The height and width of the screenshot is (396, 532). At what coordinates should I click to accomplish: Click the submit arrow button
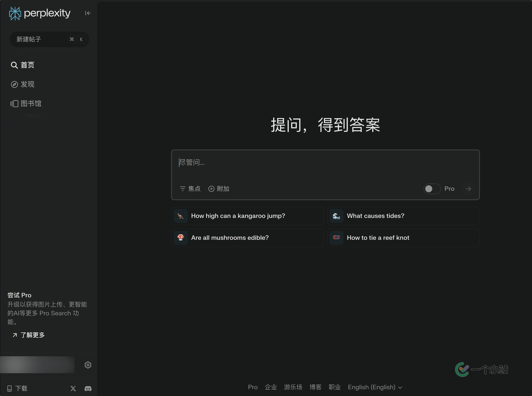pyautogui.click(x=468, y=189)
